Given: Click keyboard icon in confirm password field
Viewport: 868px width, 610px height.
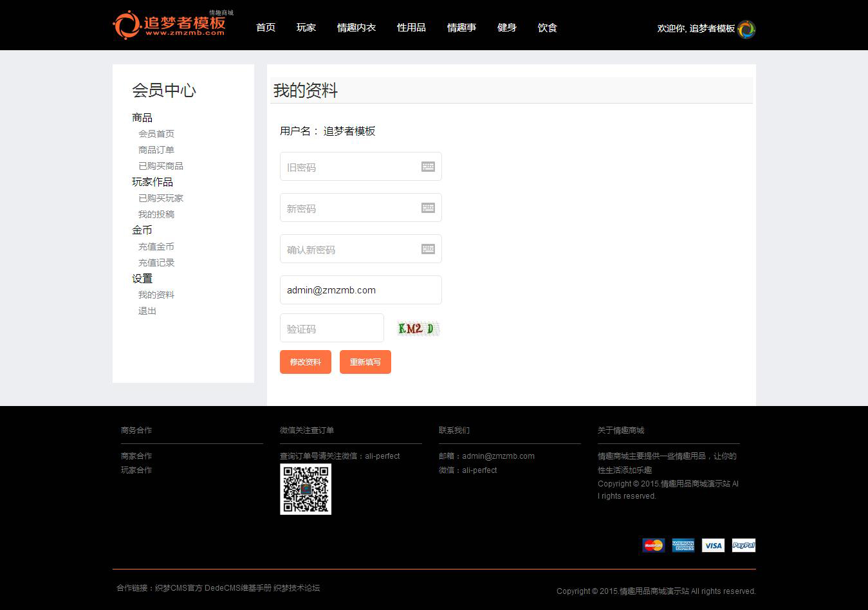Looking at the screenshot, I should tap(428, 249).
